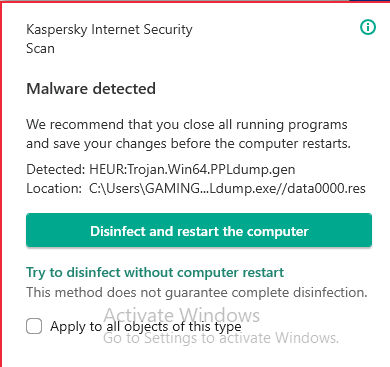Viewport: 390px width, 367px height.
Task: Click the Detected: field label
Action: point(56,170)
